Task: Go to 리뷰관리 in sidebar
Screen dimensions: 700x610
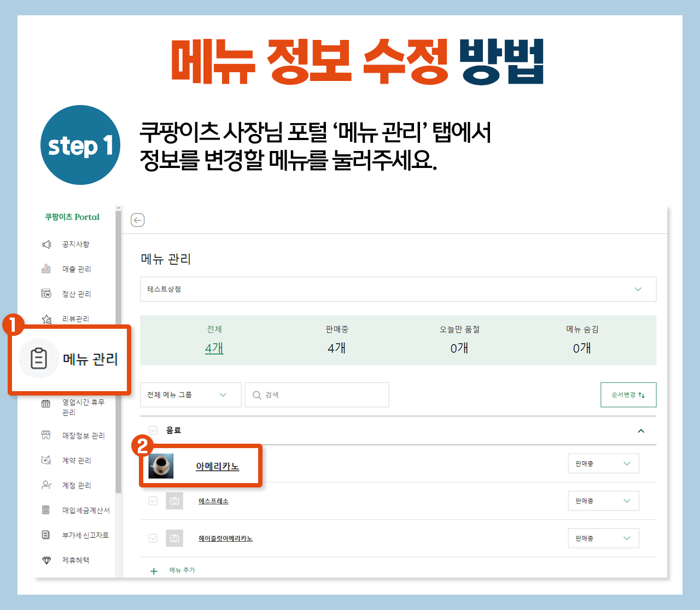Action: coord(75,319)
